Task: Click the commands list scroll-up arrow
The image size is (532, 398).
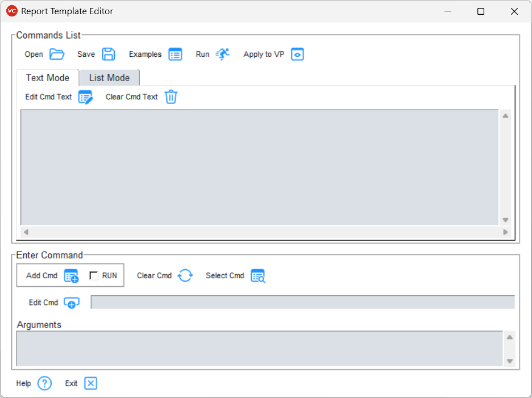Action: [x=505, y=116]
